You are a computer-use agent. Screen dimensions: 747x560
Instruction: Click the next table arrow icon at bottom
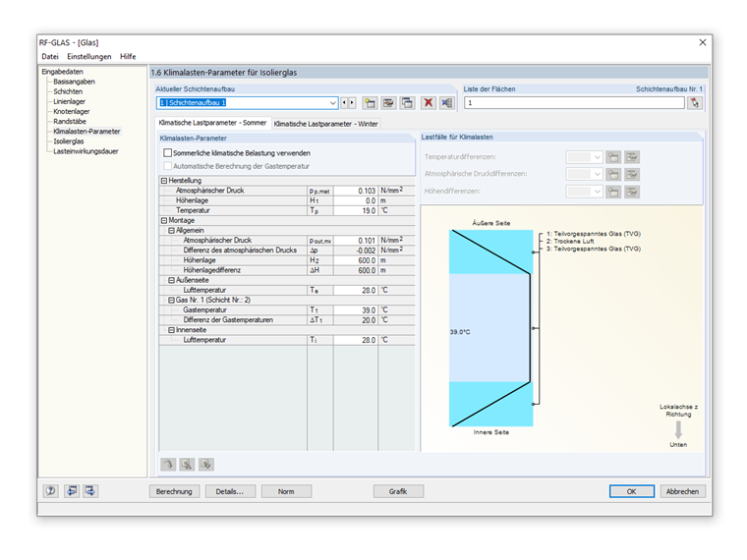[x=90, y=491]
